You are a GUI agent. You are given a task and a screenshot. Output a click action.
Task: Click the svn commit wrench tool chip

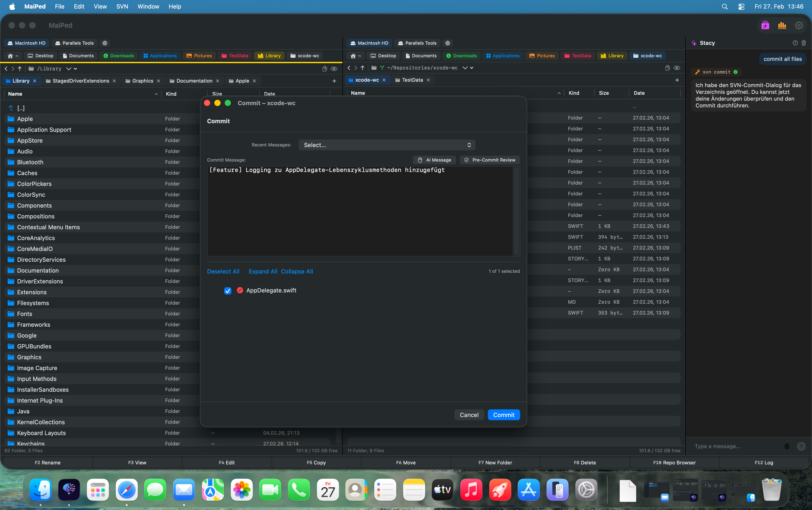pyautogui.click(x=716, y=72)
